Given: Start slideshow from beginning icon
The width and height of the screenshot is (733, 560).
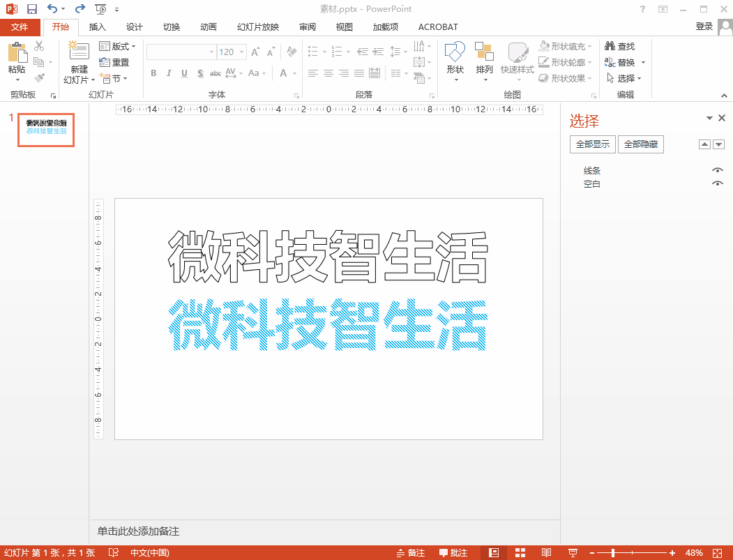Looking at the screenshot, I should tap(100, 9).
